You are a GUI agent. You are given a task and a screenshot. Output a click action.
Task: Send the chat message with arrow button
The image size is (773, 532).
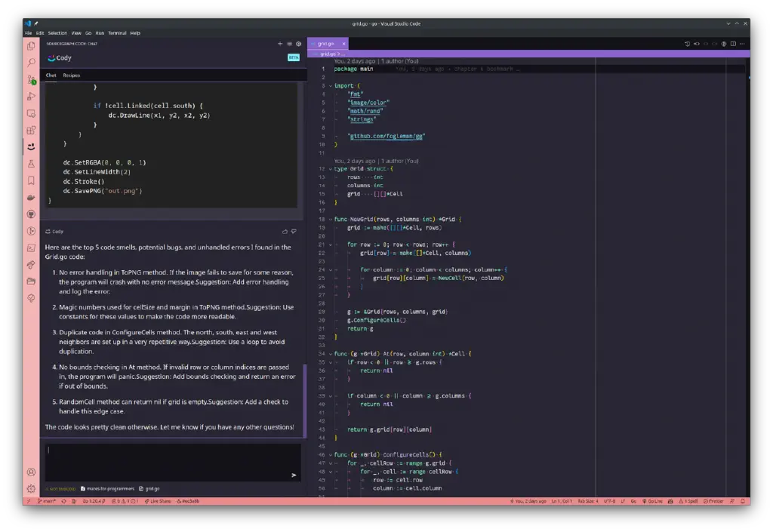click(x=294, y=475)
